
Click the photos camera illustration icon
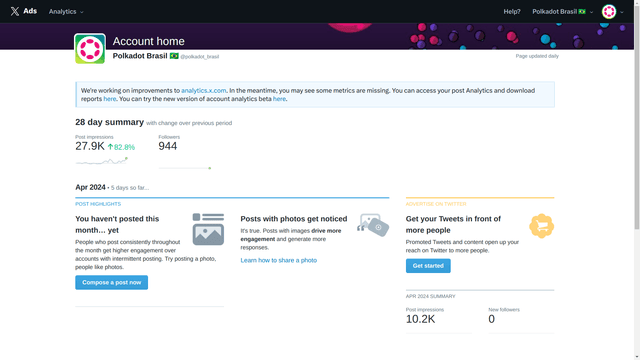(x=373, y=225)
